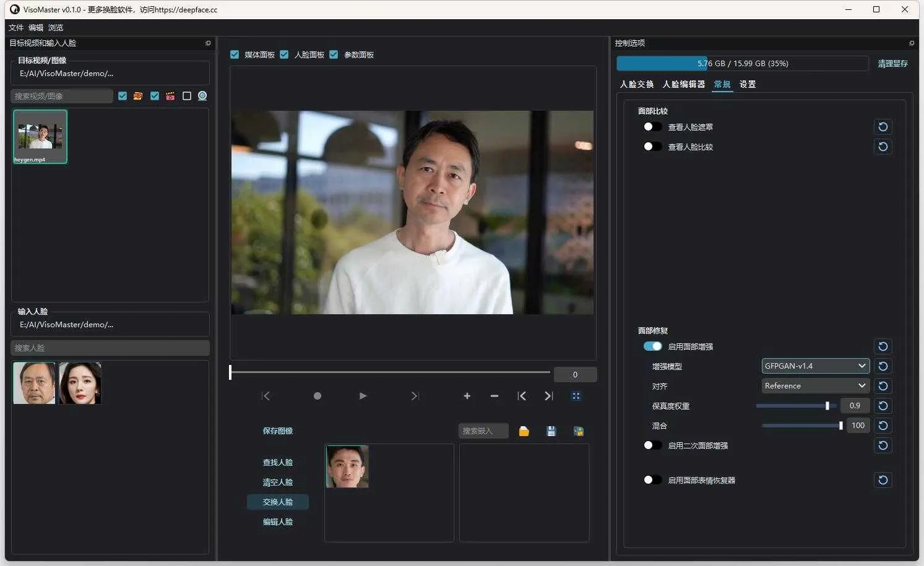
Task: Enable the 启用二次面部增强 toggle
Action: tap(652, 445)
